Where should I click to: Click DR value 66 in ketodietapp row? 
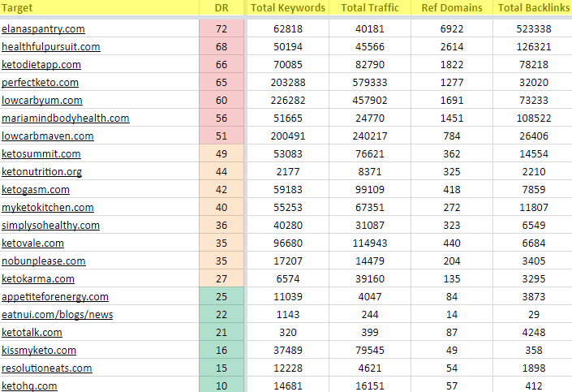(221, 65)
